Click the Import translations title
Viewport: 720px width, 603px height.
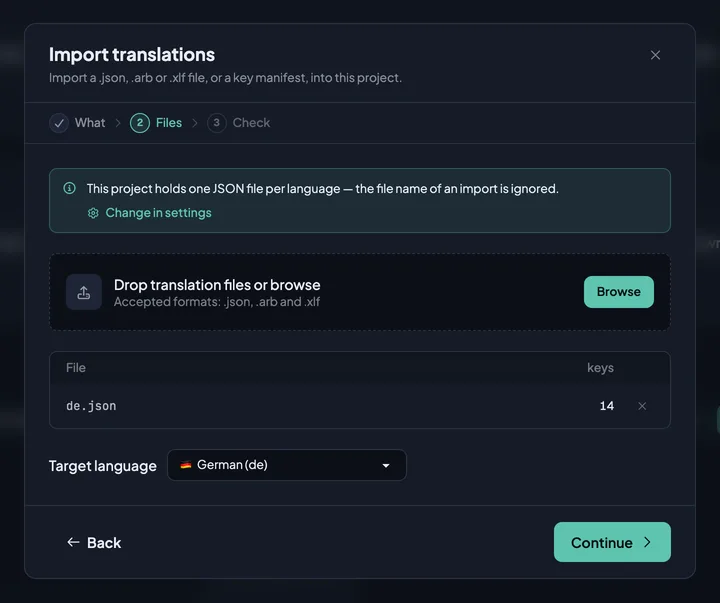click(132, 55)
